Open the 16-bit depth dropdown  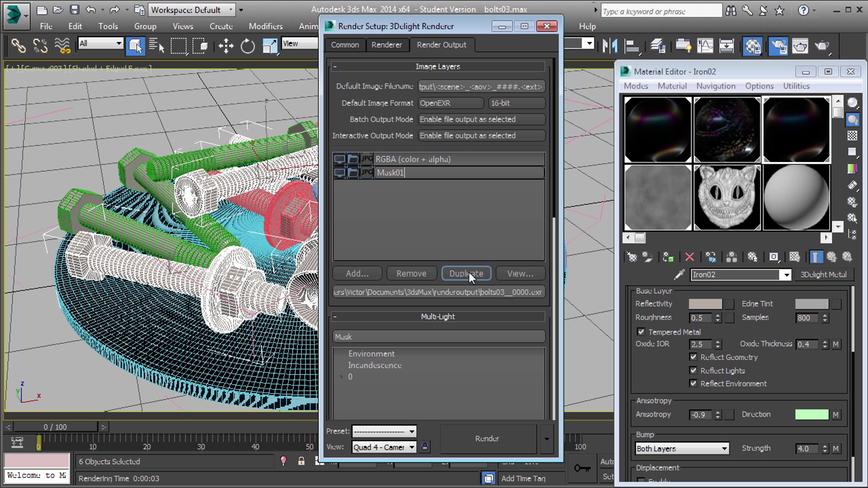pos(517,103)
